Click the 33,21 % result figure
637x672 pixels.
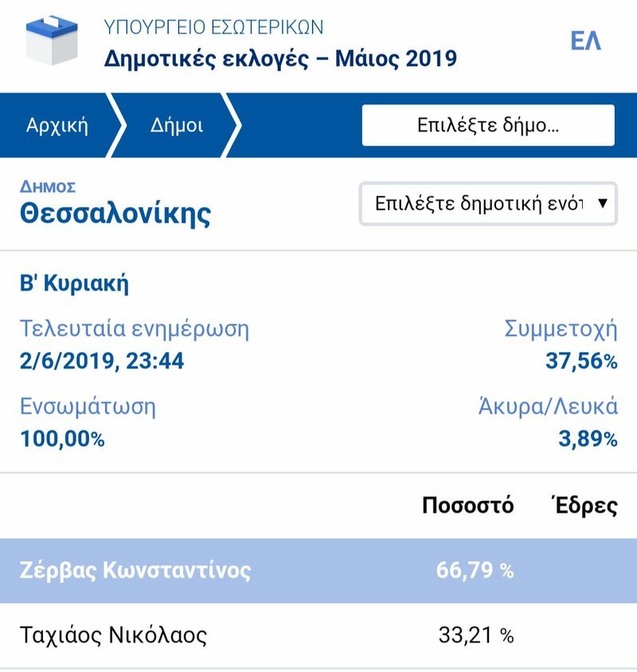point(475,635)
